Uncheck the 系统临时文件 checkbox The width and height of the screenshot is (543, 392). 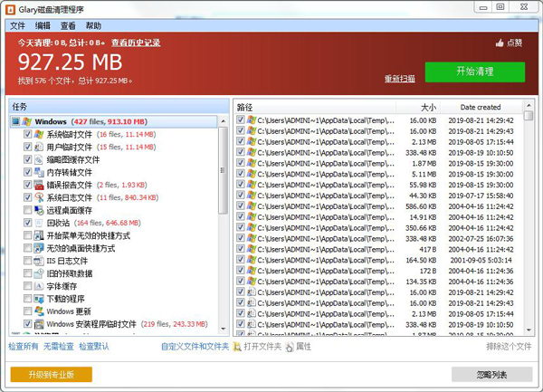pos(28,134)
